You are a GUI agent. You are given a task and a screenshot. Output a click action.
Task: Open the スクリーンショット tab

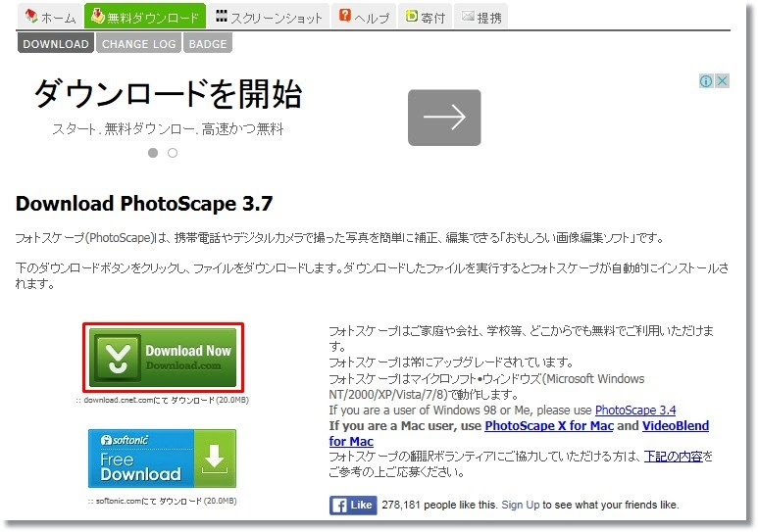point(269,16)
